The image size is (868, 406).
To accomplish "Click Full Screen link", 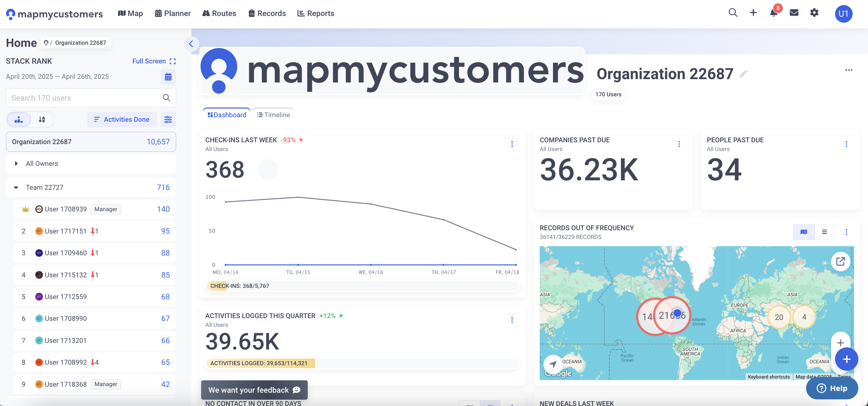I will coord(154,61).
